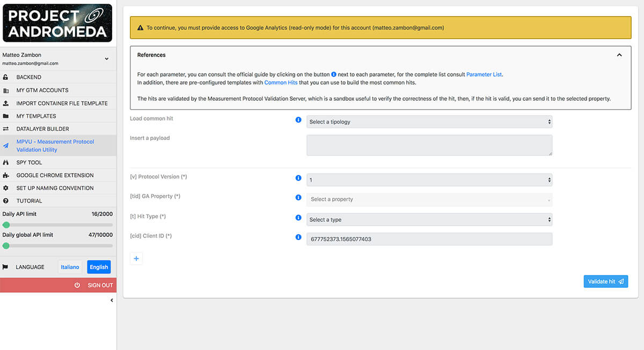
Task: Click the Language flag icon
Action: (5, 267)
